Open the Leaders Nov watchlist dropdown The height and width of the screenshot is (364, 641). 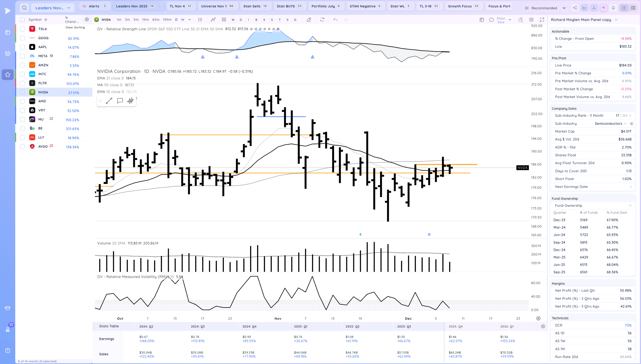pyautogui.click(x=53, y=8)
